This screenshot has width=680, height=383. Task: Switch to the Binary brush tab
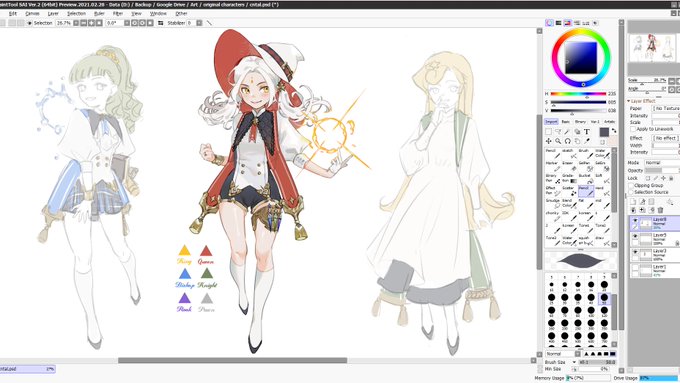tap(580, 122)
